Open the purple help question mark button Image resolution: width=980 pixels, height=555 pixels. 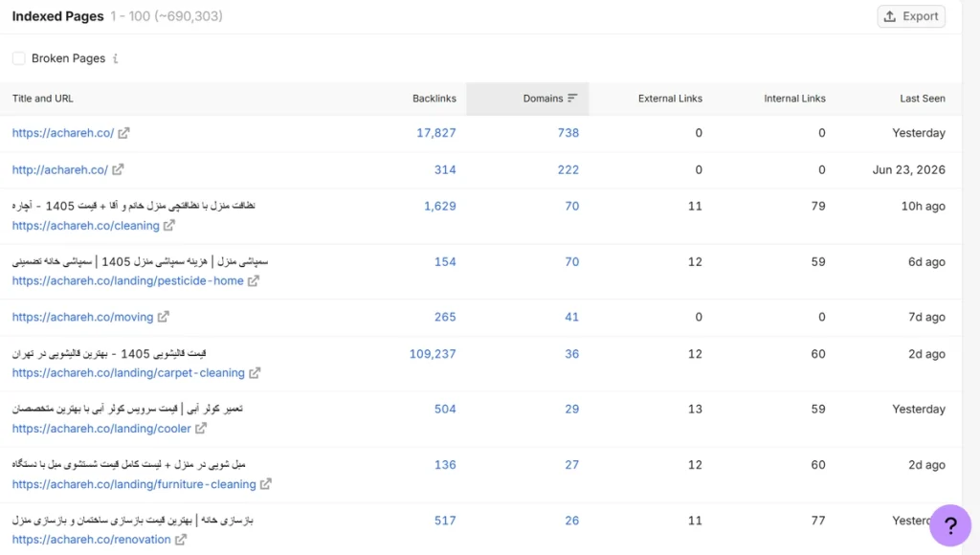(950, 525)
